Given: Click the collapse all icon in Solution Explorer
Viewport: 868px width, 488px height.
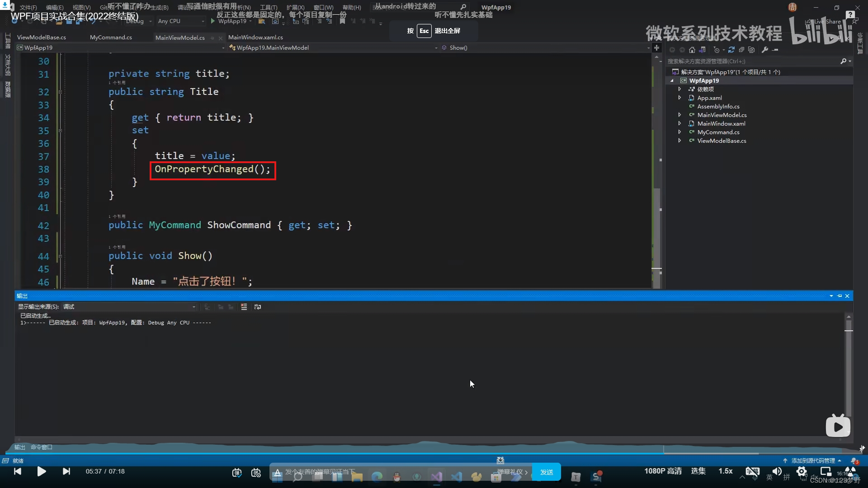Looking at the screenshot, I should (741, 50).
